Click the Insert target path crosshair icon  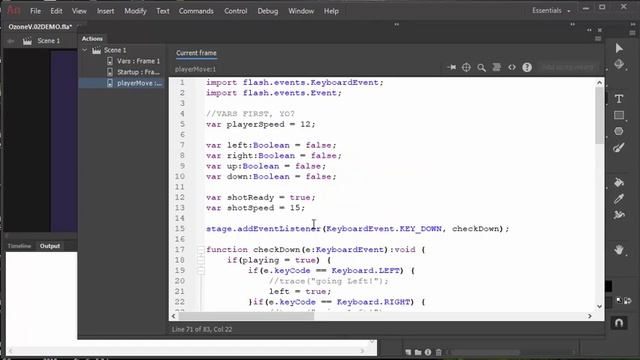coord(466,67)
